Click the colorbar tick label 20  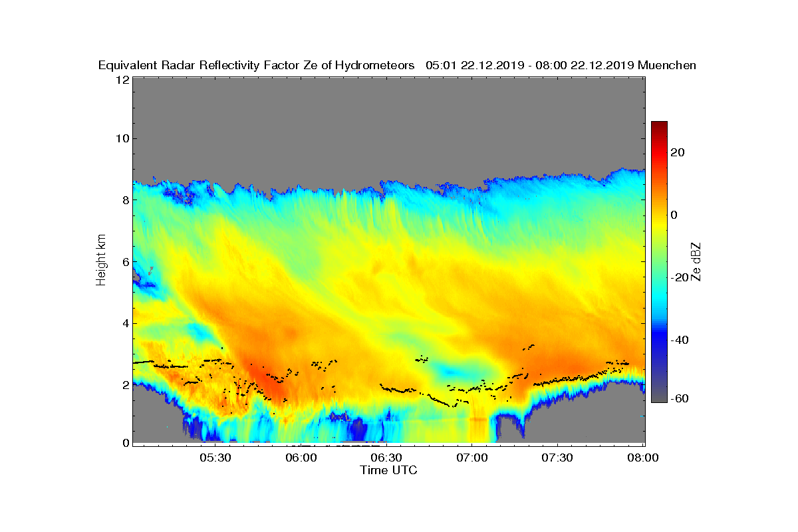click(678, 152)
